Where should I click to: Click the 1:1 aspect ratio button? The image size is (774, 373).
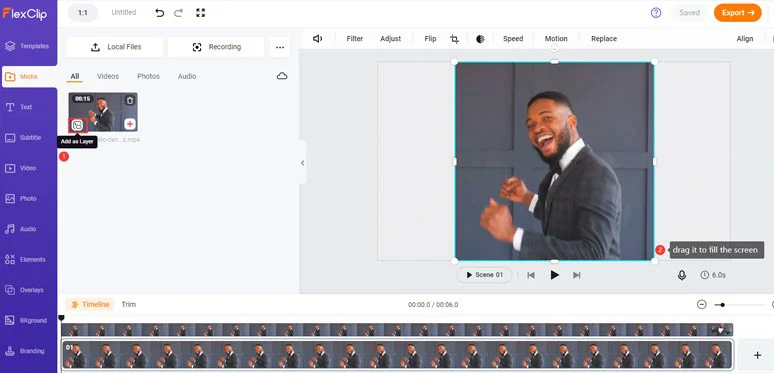(83, 13)
